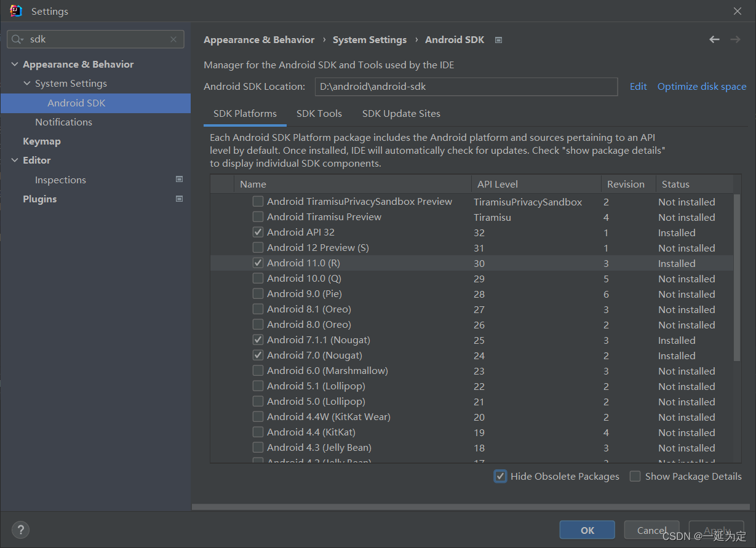
Task: Go back with the left arrow icon
Action: [714, 39]
